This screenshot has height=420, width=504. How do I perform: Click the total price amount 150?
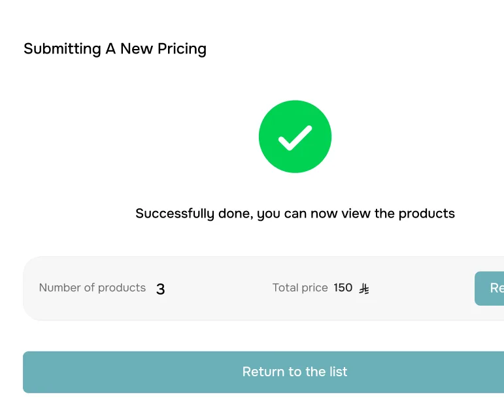pyautogui.click(x=343, y=288)
